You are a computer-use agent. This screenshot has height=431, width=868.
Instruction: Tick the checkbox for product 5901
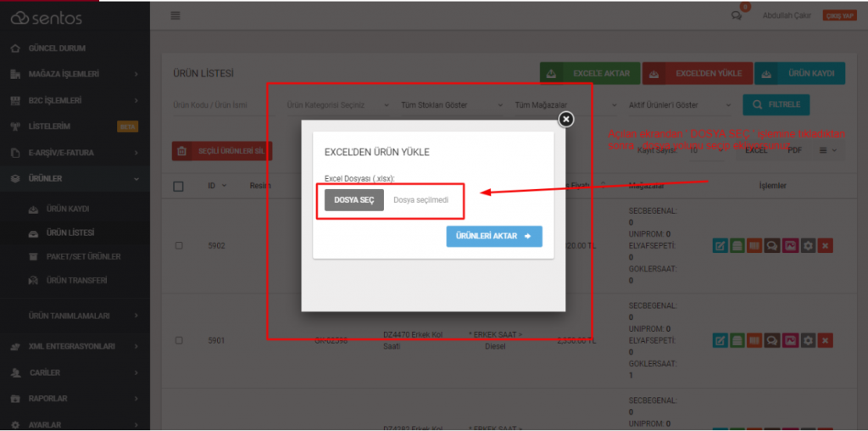point(179,340)
